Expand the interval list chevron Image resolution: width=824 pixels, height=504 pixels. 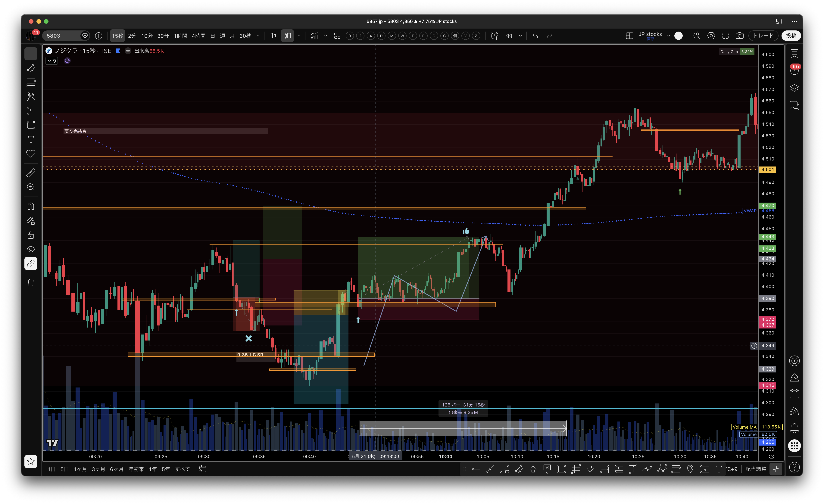(258, 36)
